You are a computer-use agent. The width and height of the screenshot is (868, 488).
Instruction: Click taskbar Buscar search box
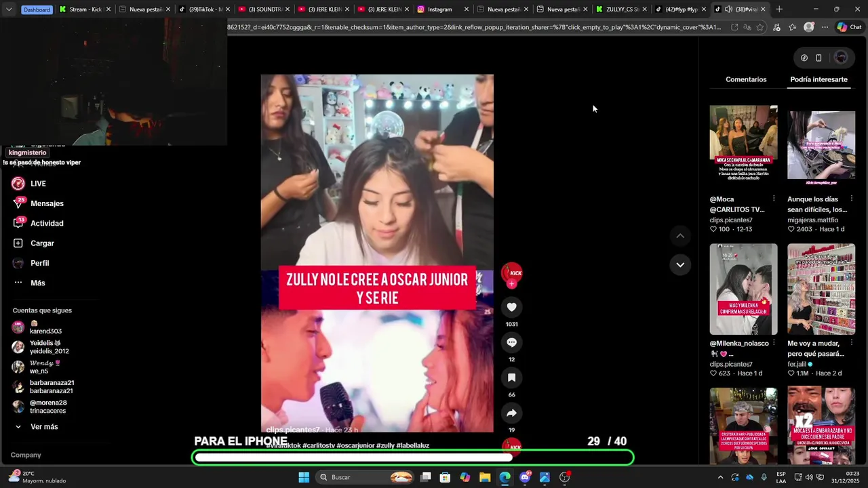[x=366, y=477]
